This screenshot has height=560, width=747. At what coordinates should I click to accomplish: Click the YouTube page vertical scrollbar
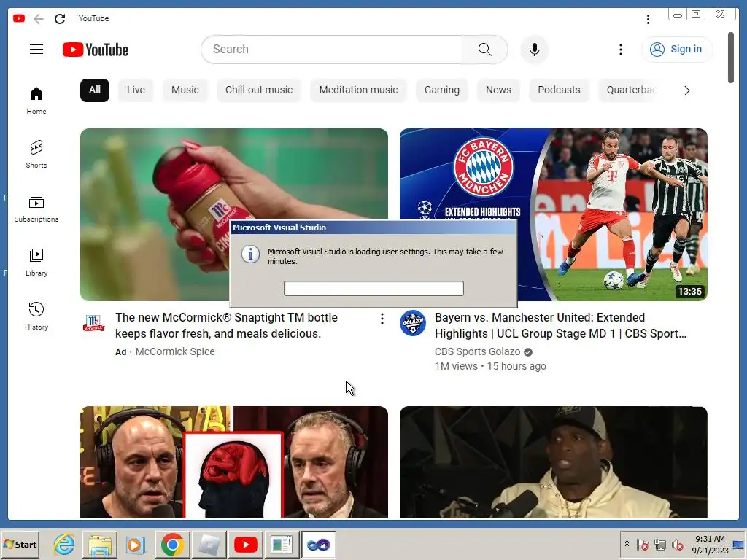(731, 58)
